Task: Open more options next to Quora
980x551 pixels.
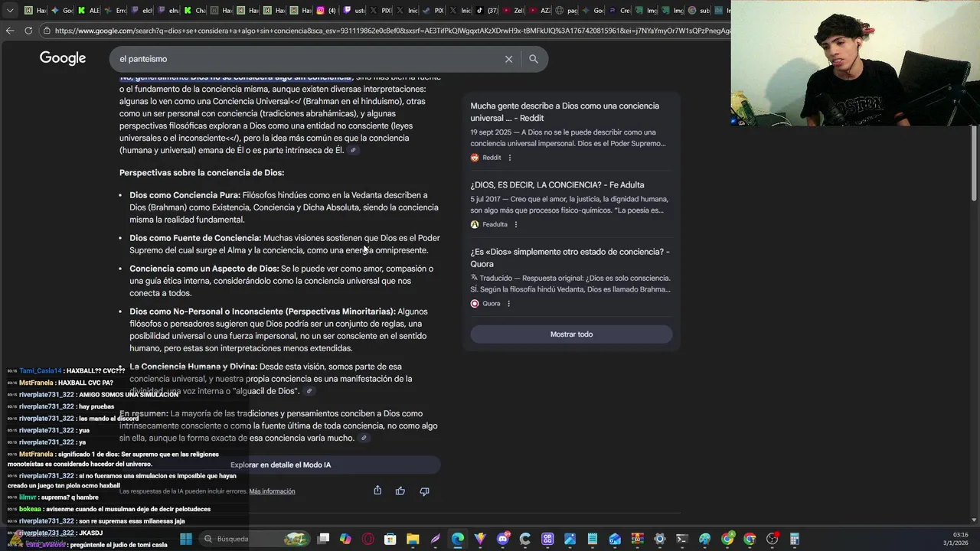Action: click(x=508, y=304)
